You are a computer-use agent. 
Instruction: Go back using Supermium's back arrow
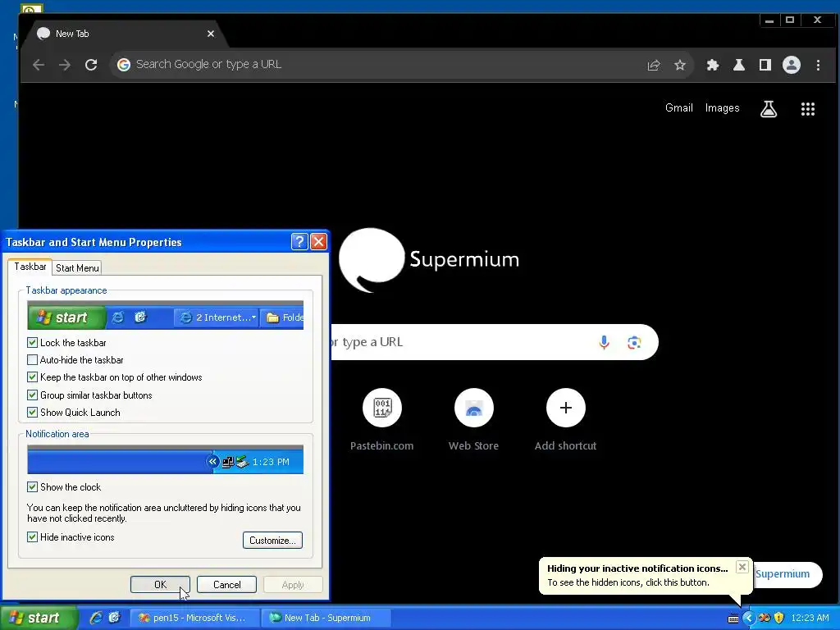pos(38,65)
